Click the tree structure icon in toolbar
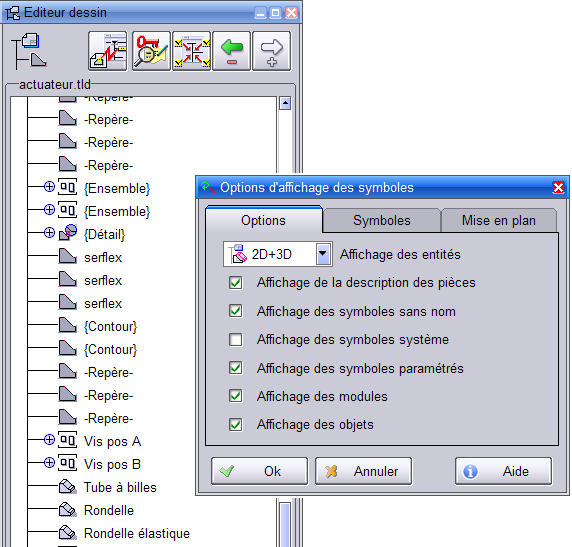The height and width of the screenshot is (547, 572). (28, 51)
